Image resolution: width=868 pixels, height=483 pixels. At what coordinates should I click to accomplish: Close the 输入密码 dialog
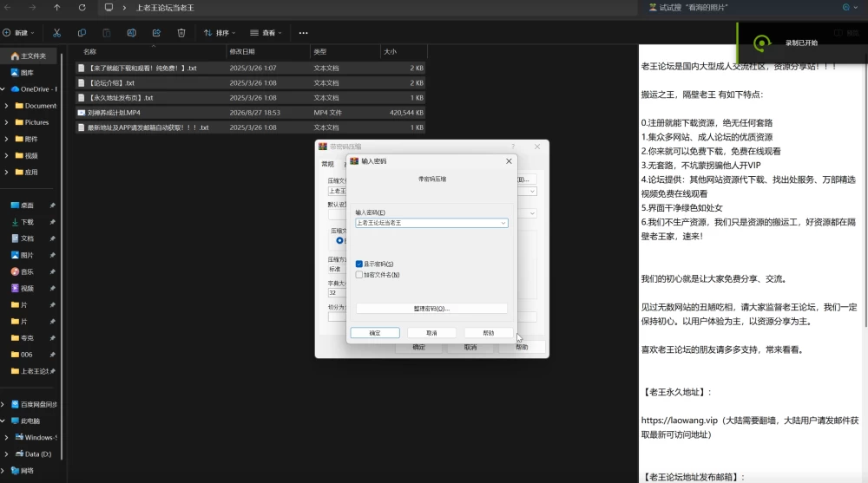click(x=509, y=161)
